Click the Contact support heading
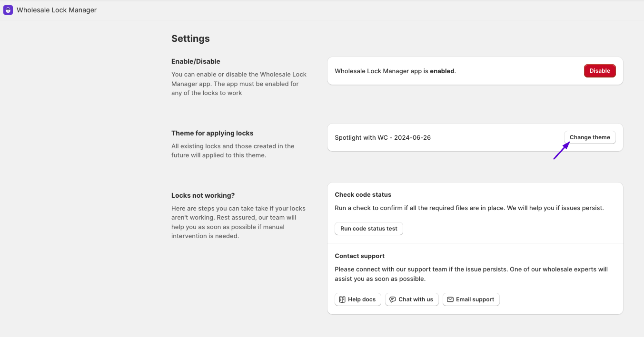This screenshot has width=644, height=337. tap(360, 256)
